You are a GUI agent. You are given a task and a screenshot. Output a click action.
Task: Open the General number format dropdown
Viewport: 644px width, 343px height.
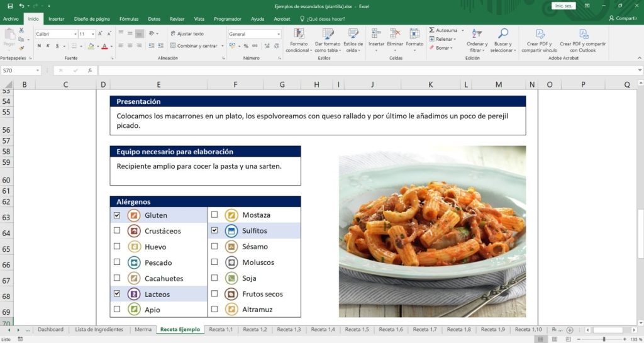279,34
